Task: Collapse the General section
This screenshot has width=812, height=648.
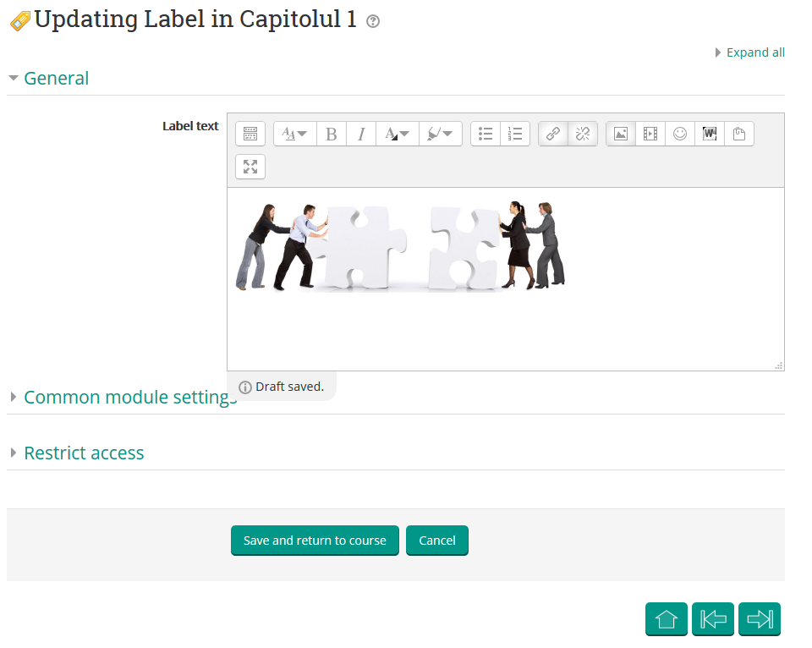Action: click(56, 78)
